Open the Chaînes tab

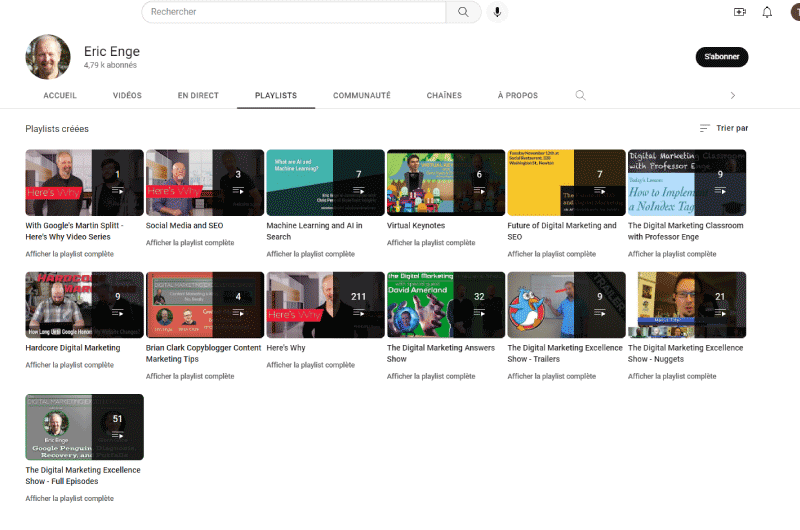tap(444, 95)
